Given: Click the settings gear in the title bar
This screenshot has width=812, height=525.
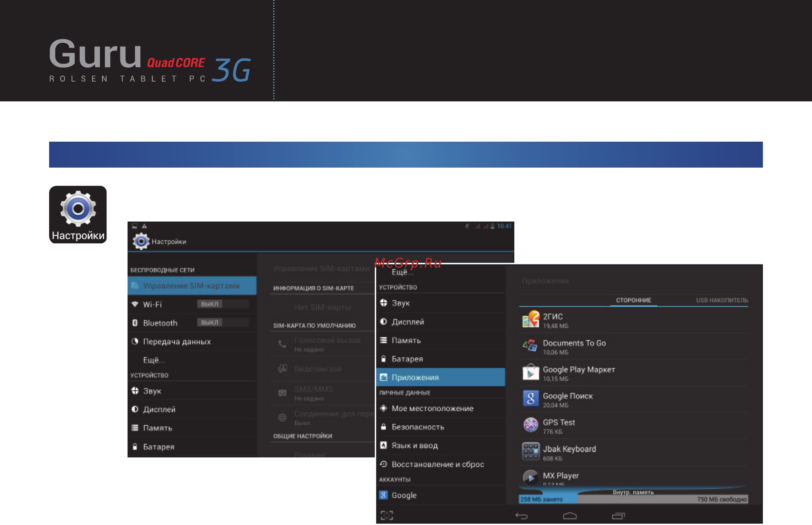Looking at the screenshot, I should [141, 241].
